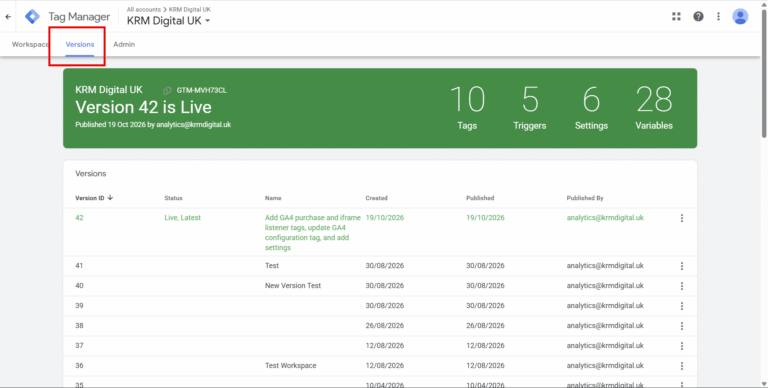The width and height of the screenshot is (768, 388).
Task: Copy container ID GTM-MVH73CL icon
Action: click(x=167, y=91)
